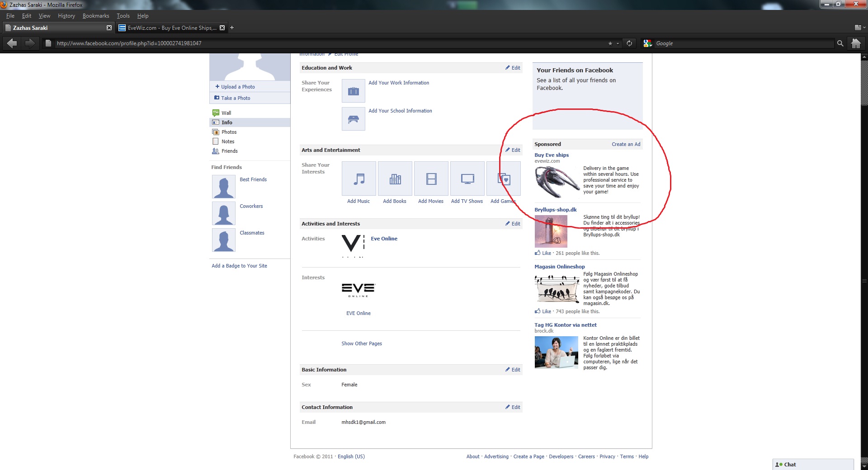Click the Add TV Shows screen icon

(467, 179)
